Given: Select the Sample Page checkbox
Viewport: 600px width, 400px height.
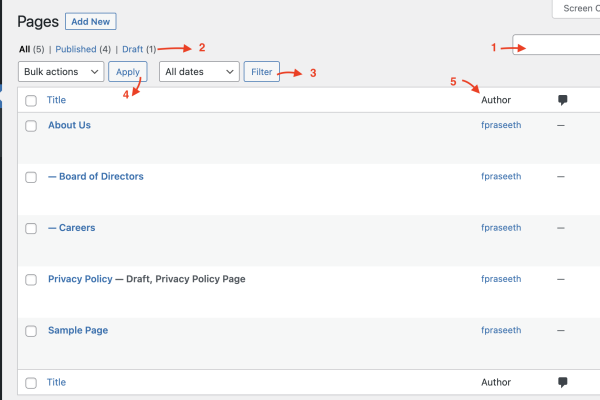Looking at the screenshot, I should [x=31, y=331].
